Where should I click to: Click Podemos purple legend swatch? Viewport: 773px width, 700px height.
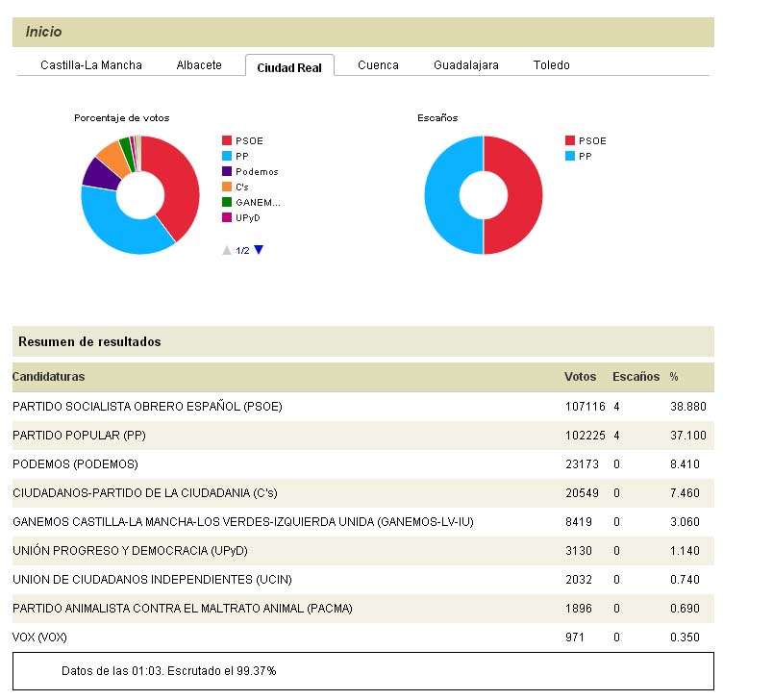coord(227,171)
